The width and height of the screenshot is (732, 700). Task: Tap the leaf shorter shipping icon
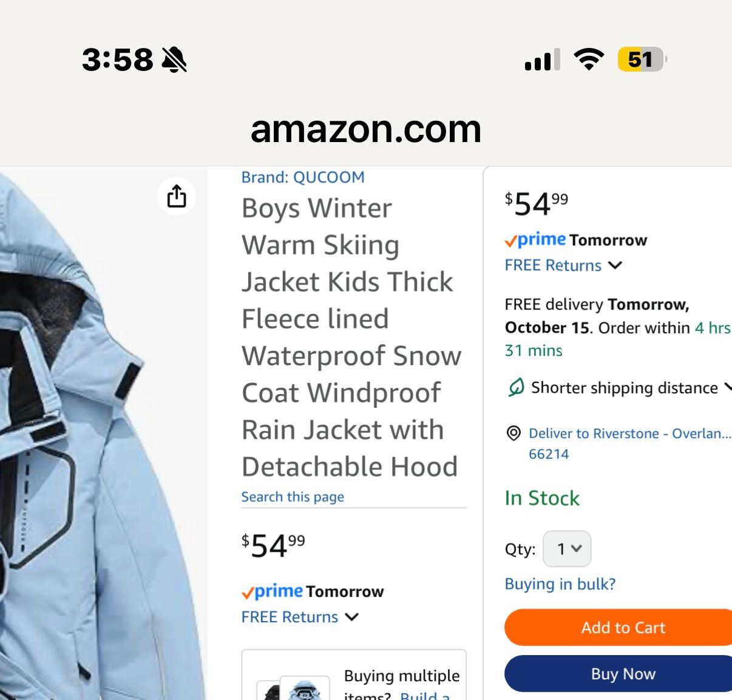516,387
